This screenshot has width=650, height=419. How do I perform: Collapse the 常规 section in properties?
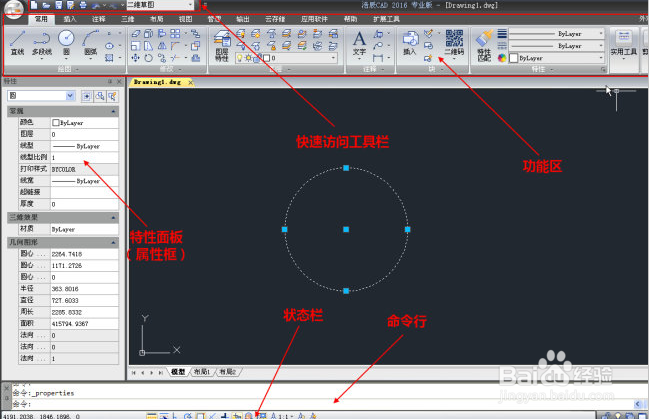113,111
